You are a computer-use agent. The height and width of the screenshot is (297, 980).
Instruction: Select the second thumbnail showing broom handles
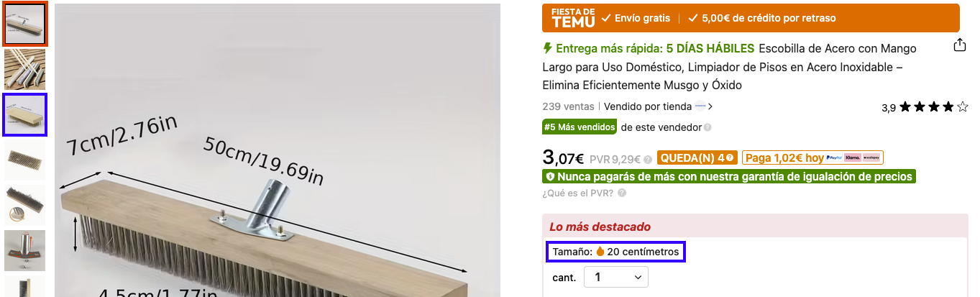coord(25,70)
